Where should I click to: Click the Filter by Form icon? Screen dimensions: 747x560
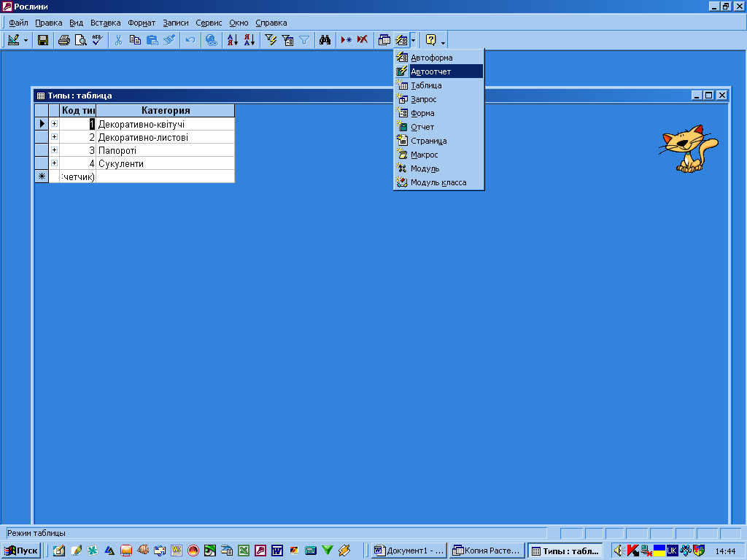(287, 40)
